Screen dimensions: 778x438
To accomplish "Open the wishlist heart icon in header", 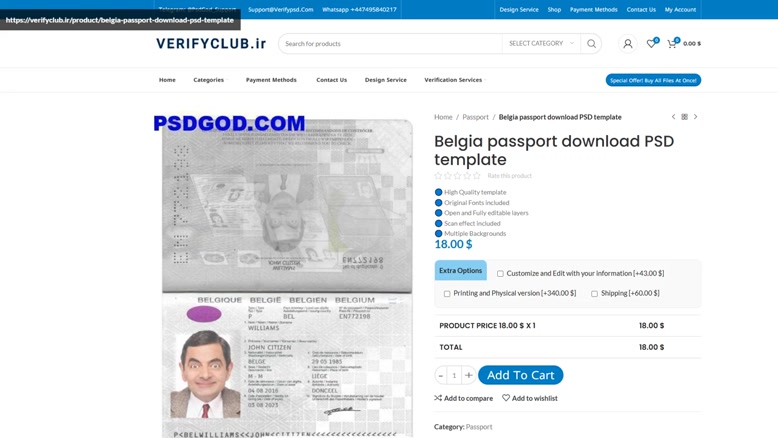I will pos(651,43).
